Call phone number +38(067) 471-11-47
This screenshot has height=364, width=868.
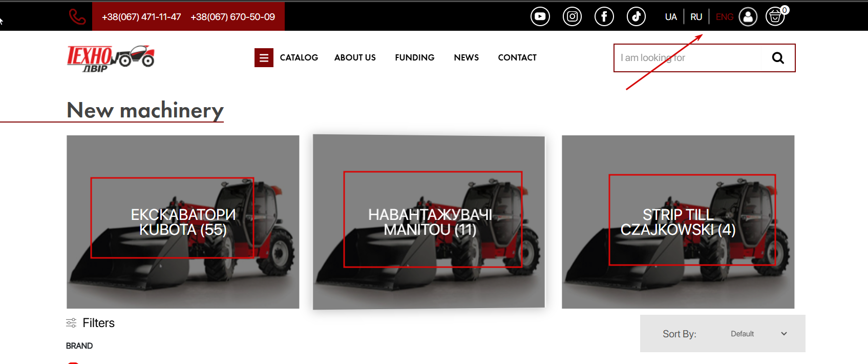point(141,17)
